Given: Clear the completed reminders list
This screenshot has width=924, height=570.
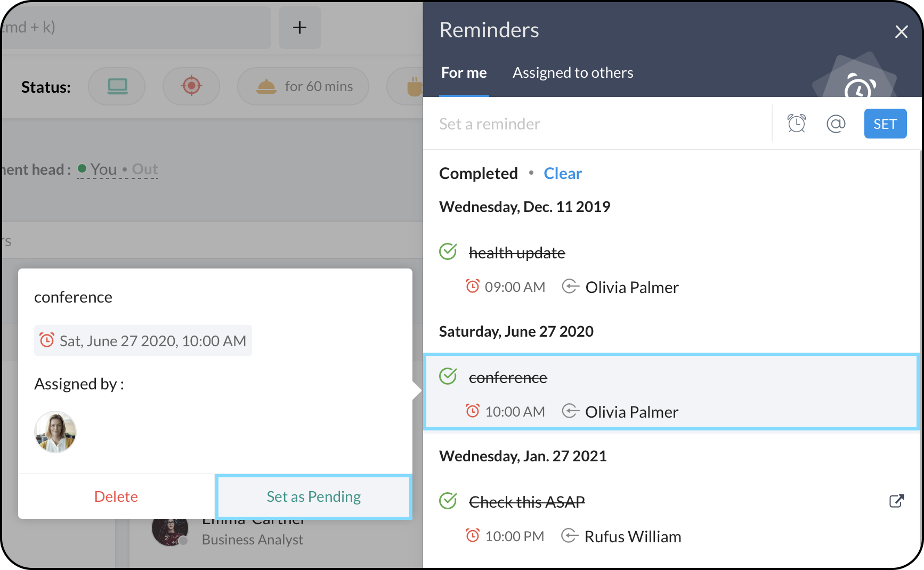Looking at the screenshot, I should pyautogui.click(x=562, y=174).
